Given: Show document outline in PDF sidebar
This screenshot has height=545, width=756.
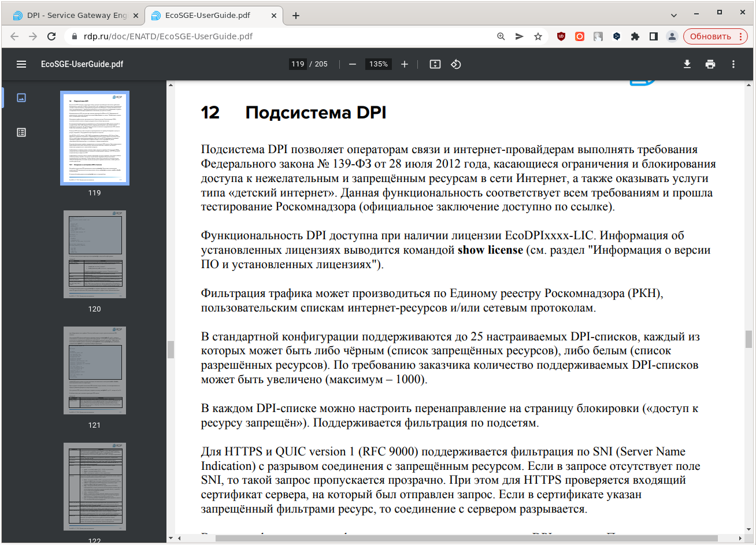Looking at the screenshot, I should [x=21, y=132].
